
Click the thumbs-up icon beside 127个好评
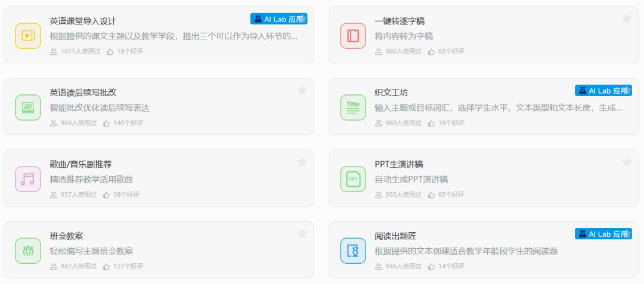click(106, 266)
